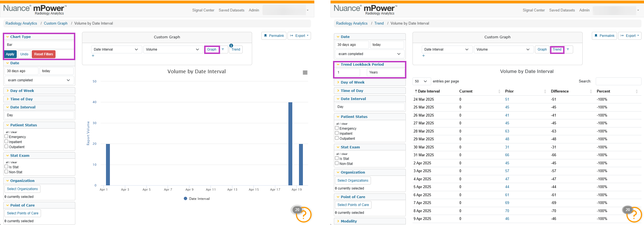Click the Graph button in left window

[212, 49]
